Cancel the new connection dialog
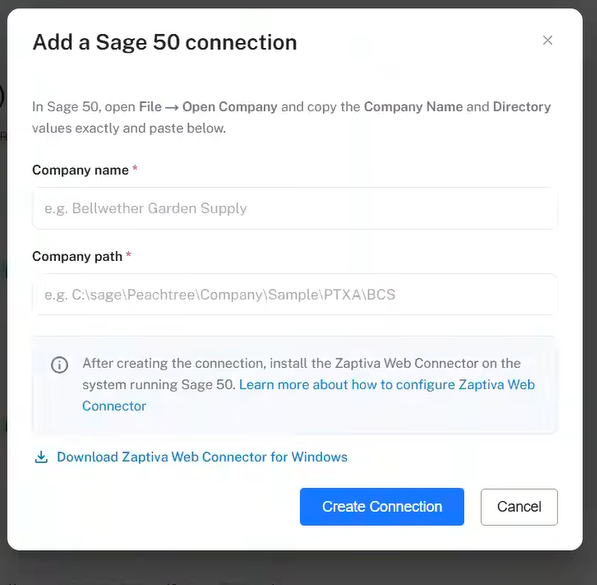This screenshot has height=585, width=597. 519,507
